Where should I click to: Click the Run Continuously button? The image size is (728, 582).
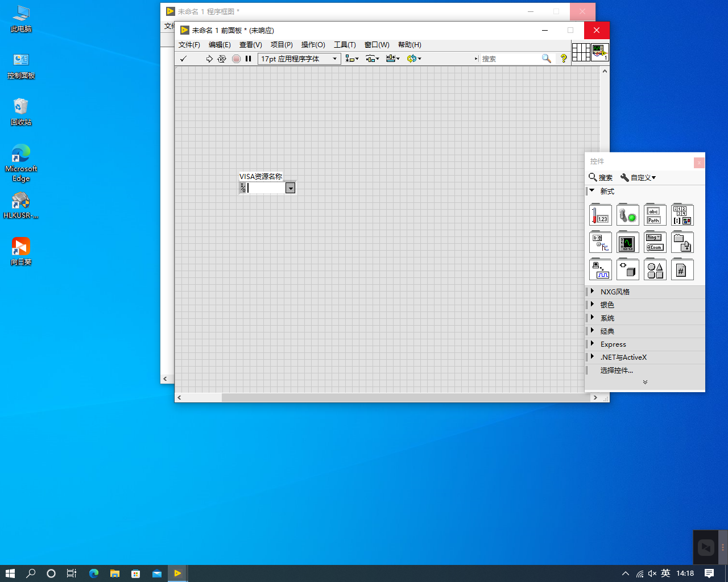click(222, 59)
